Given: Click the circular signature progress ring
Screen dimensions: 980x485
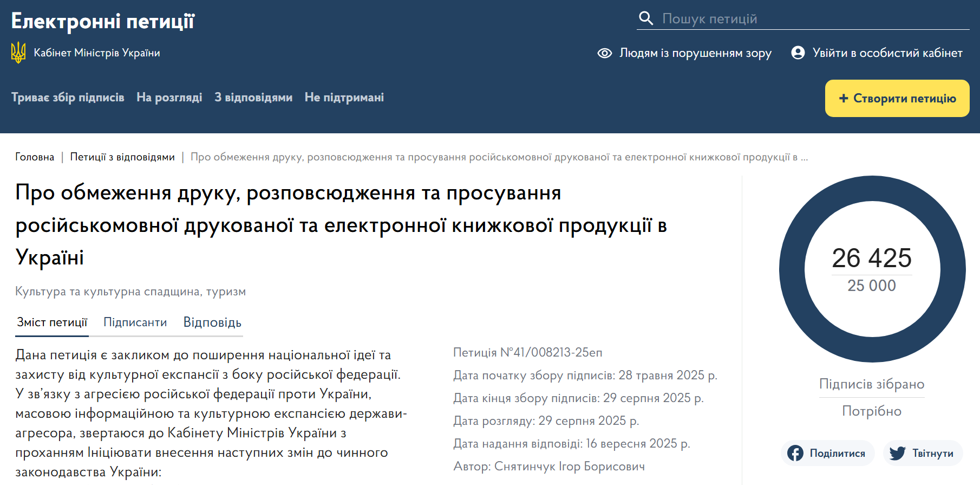Looking at the screenshot, I should 872,190.
